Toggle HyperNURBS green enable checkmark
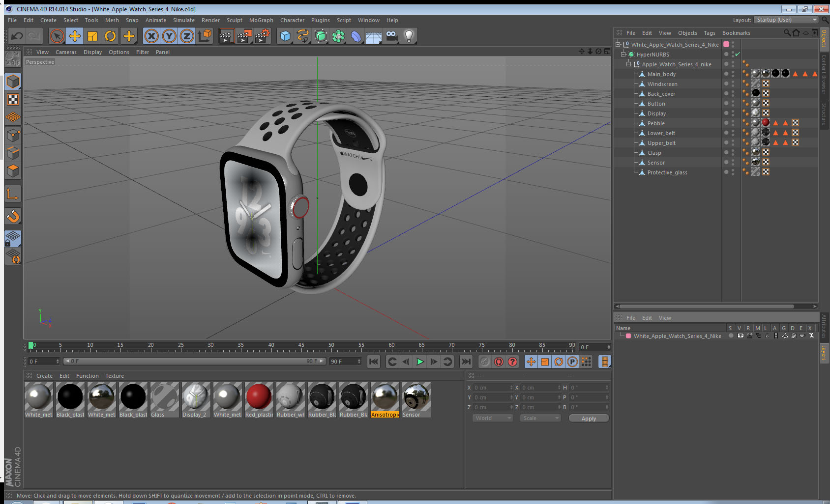 (x=737, y=55)
